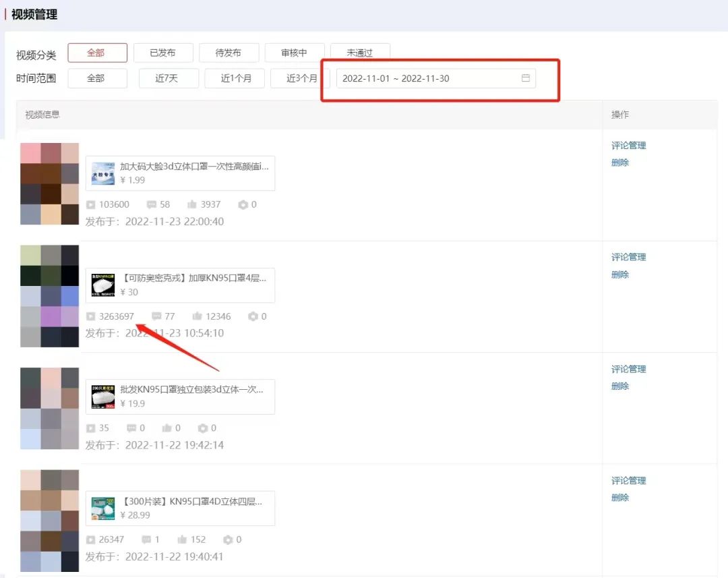Click the play count icon showing 103600
This screenshot has width=728, height=578.
coord(91,204)
